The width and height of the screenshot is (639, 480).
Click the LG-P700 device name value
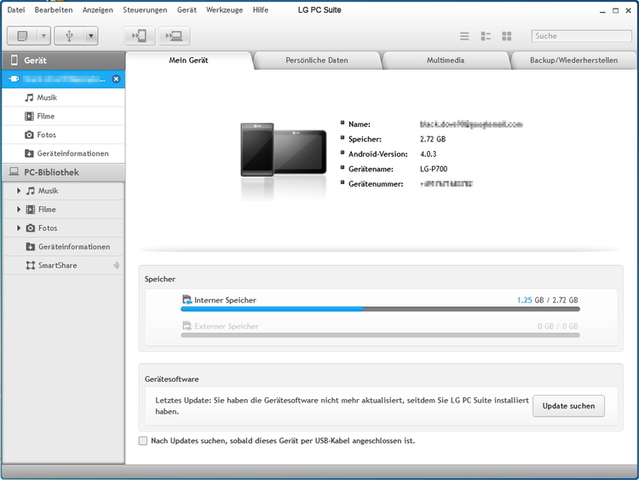pyautogui.click(x=434, y=169)
